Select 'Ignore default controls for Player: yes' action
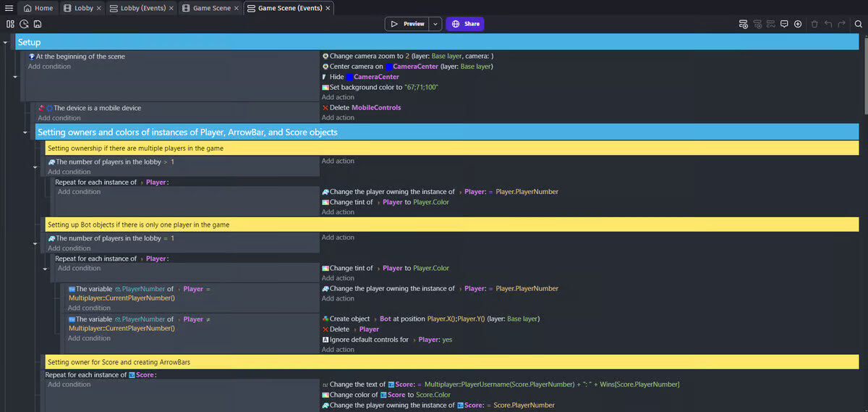 click(x=386, y=340)
